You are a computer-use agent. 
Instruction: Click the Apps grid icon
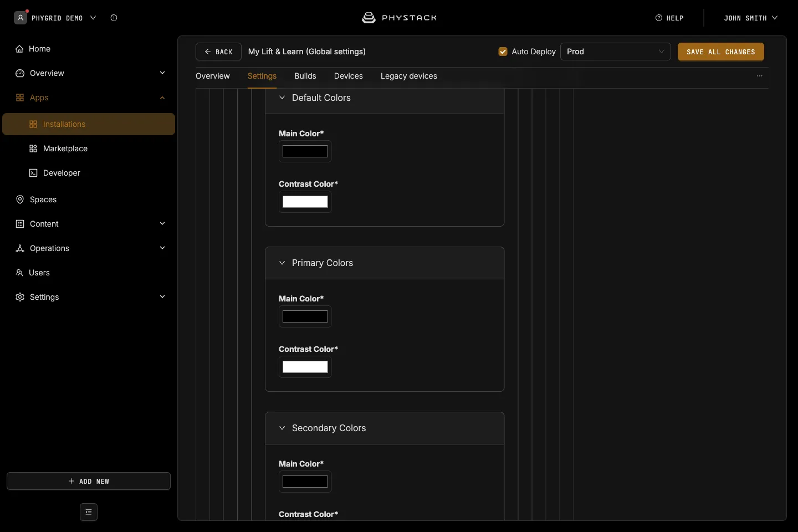[x=20, y=98]
